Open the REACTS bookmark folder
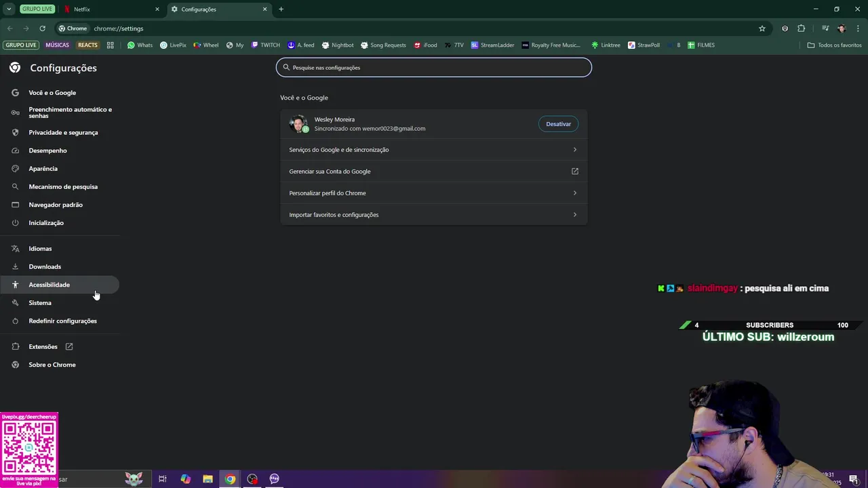The width and height of the screenshot is (868, 488). click(x=87, y=45)
